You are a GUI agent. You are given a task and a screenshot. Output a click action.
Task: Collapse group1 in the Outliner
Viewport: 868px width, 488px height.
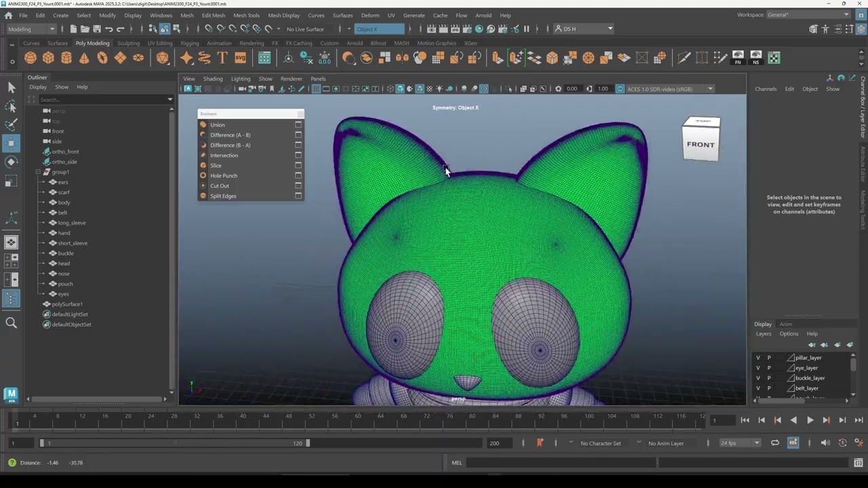[x=38, y=172]
